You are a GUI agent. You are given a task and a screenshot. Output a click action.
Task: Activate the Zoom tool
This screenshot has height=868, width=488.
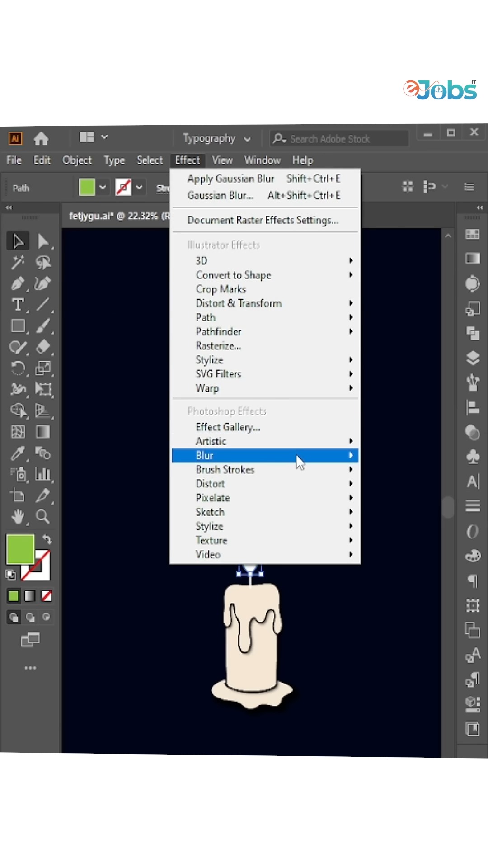click(x=43, y=517)
